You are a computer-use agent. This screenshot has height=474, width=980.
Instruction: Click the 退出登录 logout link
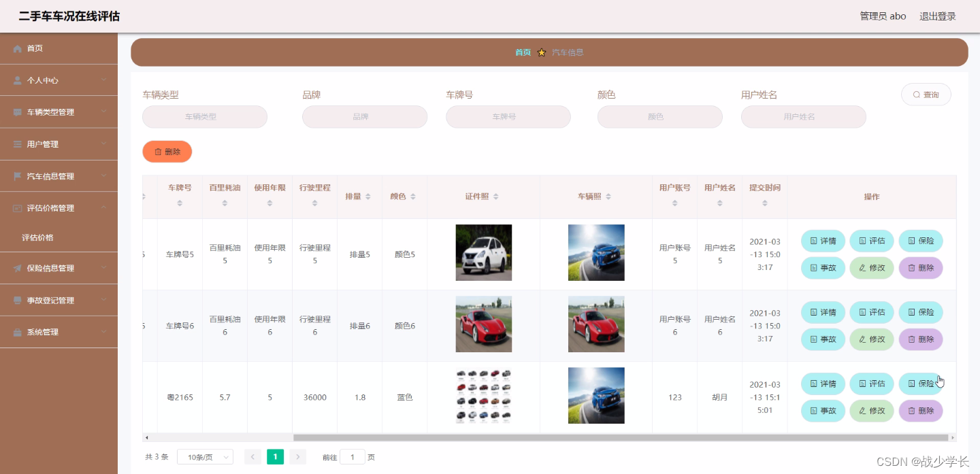(x=938, y=16)
